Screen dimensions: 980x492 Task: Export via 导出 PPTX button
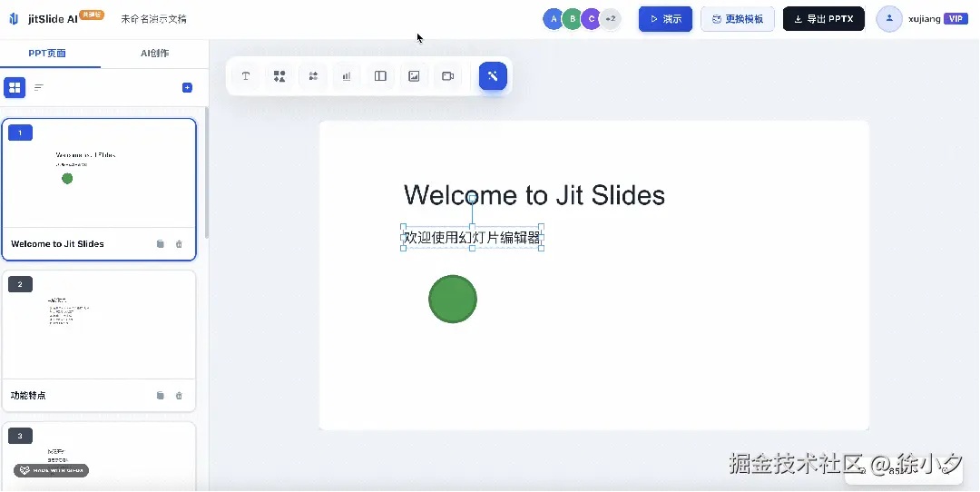pos(824,19)
